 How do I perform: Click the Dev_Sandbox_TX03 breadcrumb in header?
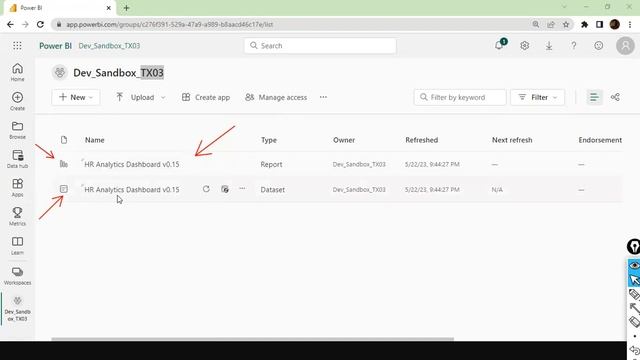pyautogui.click(x=109, y=46)
